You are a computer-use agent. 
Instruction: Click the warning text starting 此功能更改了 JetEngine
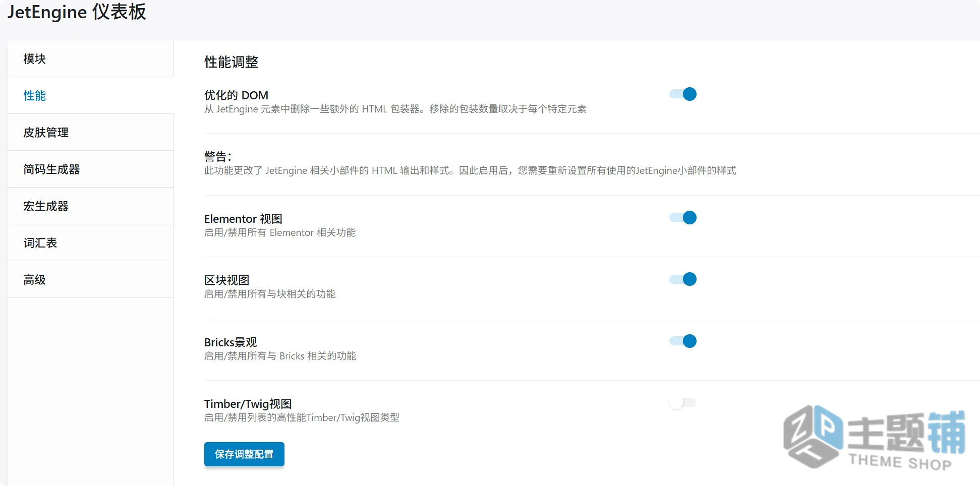(x=470, y=170)
